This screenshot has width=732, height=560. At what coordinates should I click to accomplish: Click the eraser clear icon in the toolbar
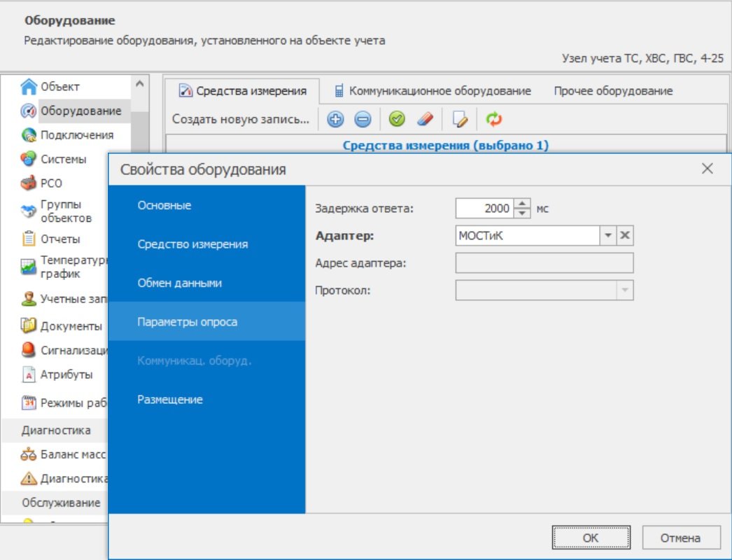[425, 120]
